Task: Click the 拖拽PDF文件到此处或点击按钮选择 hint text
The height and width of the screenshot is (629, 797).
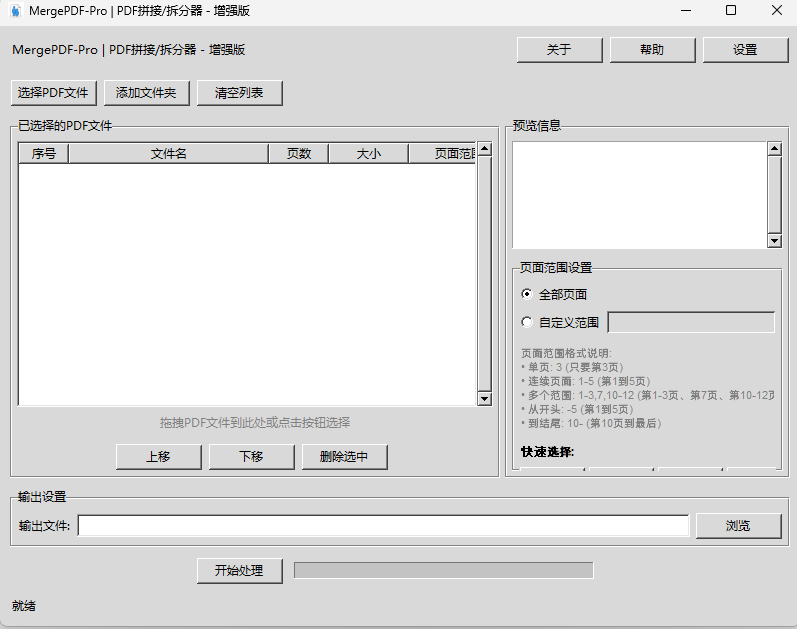Action: click(255, 423)
